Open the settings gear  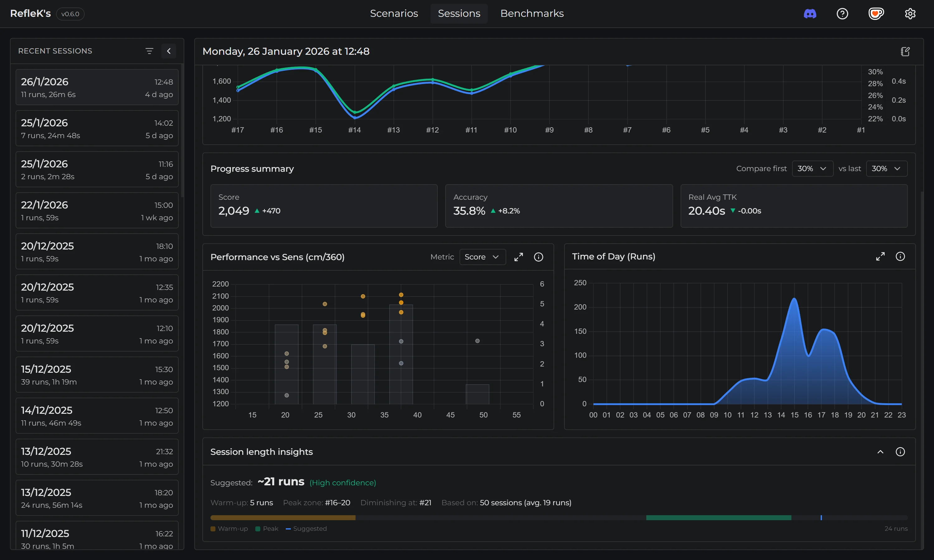pyautogui.click(x=910, y=14)
